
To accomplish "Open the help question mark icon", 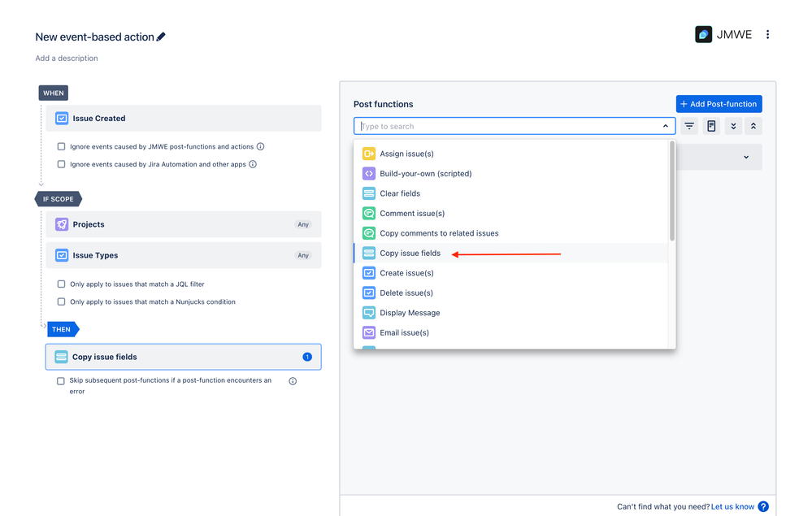I will point(763,507).
